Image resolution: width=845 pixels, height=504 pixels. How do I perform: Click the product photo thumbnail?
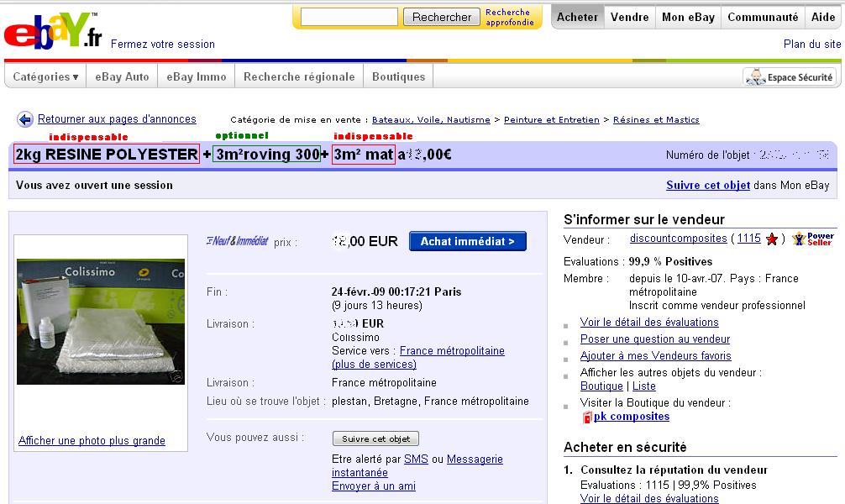pos(101,321)
